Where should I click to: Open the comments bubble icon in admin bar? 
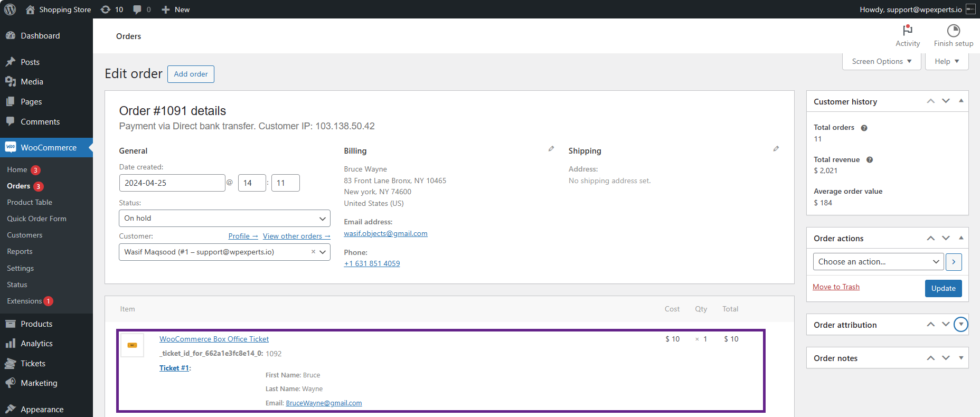[x=137, y=10]
